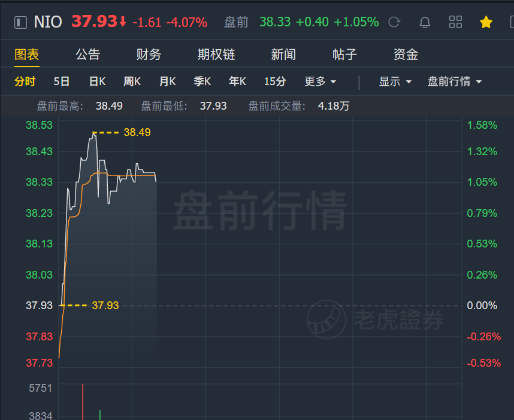Toggle the yellow favorite star
The image size is (514, 420).
[486, 22]
